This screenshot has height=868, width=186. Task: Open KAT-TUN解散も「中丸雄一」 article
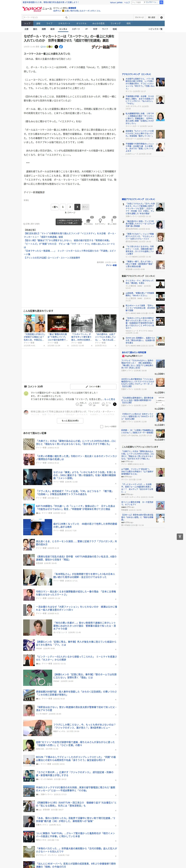(75, 507)
